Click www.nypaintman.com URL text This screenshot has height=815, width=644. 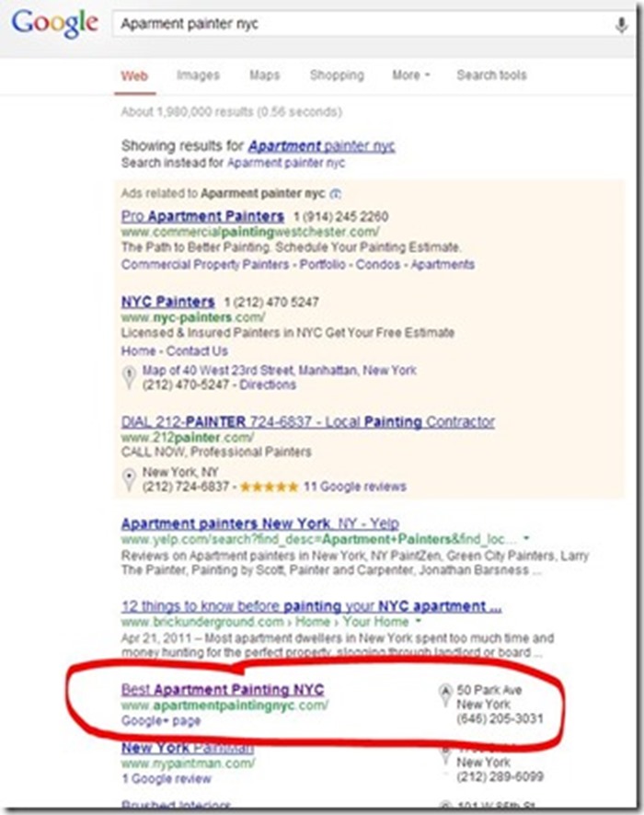pyautogui.click(x=189, y=763)
